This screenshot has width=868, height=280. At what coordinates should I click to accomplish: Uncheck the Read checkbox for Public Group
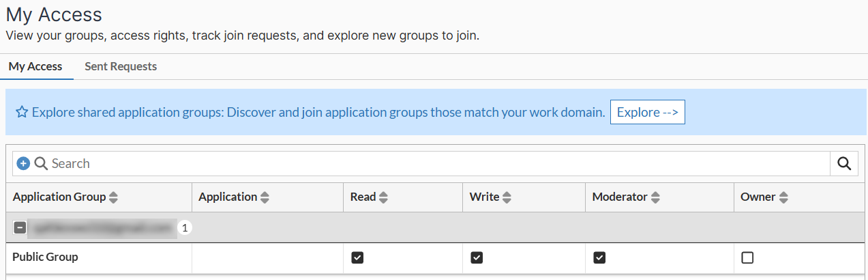click(x=357, y=257)
